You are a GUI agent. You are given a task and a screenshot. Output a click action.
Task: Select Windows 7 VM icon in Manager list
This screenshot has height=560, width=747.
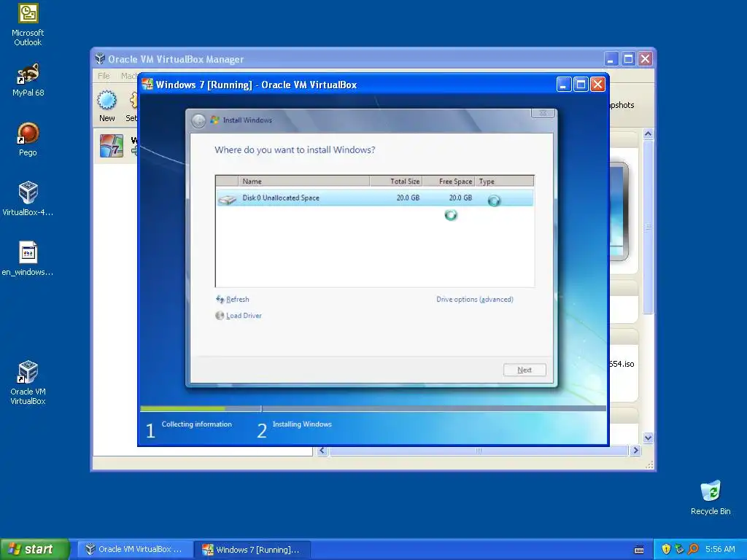tap(112, 146)
